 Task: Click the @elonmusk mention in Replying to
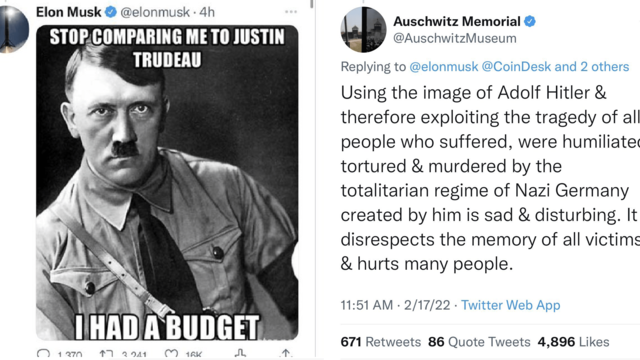[x=444, y=67]
